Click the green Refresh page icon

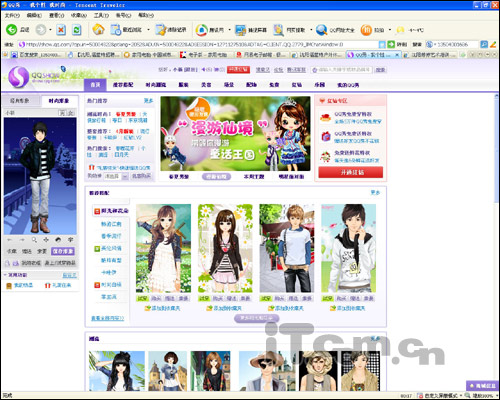(x=77, y=30)
